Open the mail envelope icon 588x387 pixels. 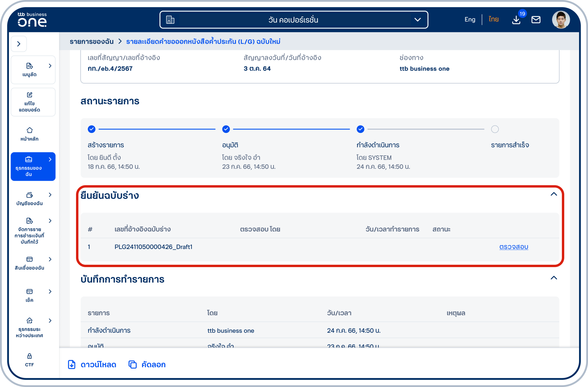coord(536,20)
